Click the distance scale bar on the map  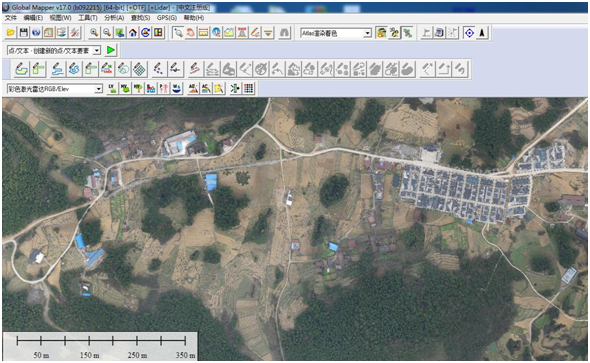click(100, 346)
